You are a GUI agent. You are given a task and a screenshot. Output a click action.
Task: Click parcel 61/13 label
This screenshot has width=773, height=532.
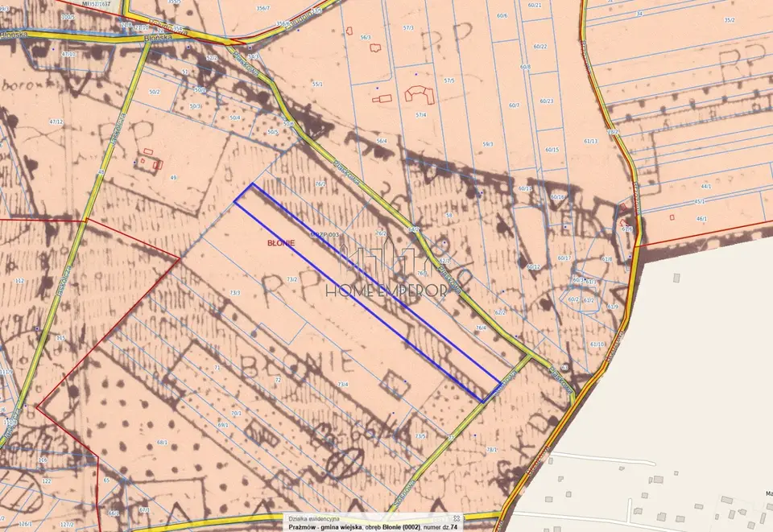(590, 141)
